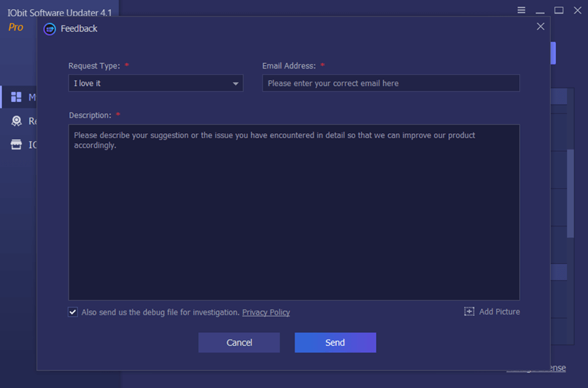Screen dimensions: 588x388
Task: Close the Feedback dialog with its X
Action: click(540, 26)
